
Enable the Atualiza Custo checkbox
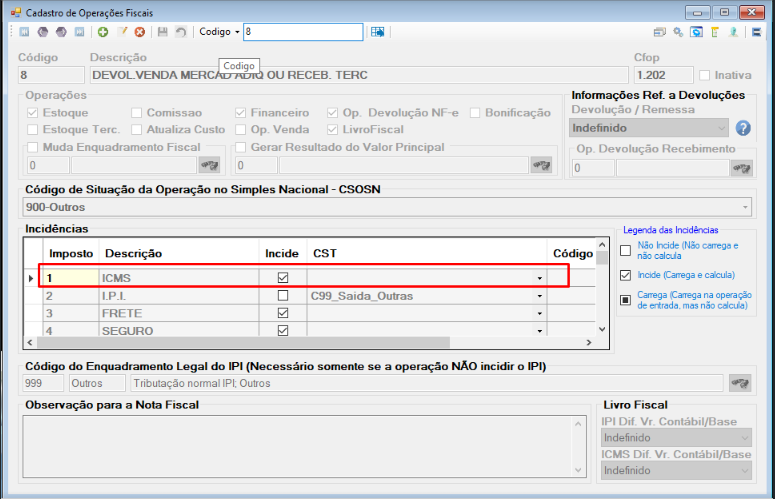(136, 129)
